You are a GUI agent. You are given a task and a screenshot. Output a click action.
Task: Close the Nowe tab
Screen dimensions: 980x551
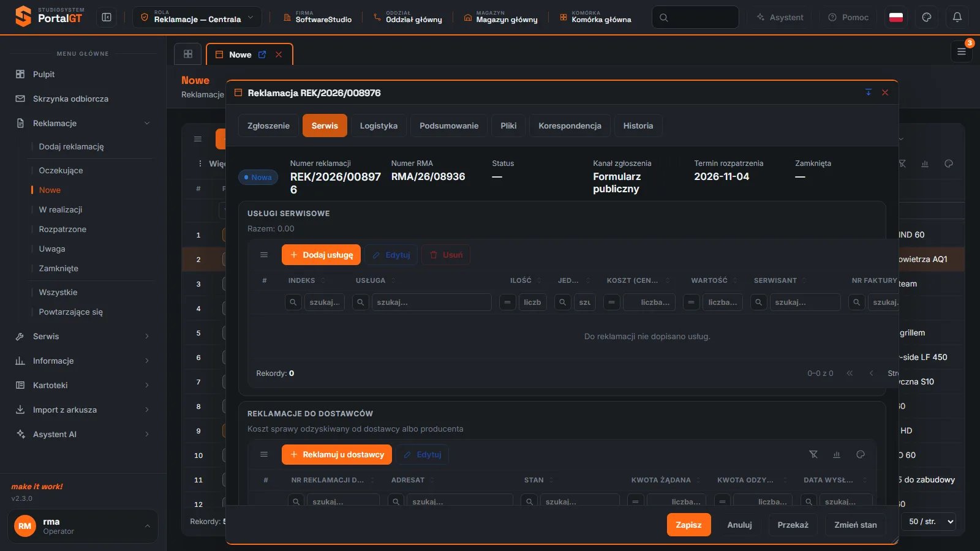[279, 54]
